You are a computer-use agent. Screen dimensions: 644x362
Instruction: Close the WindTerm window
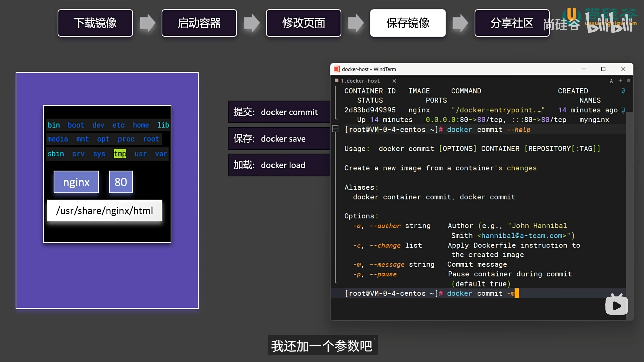click(x=623, y=69)
